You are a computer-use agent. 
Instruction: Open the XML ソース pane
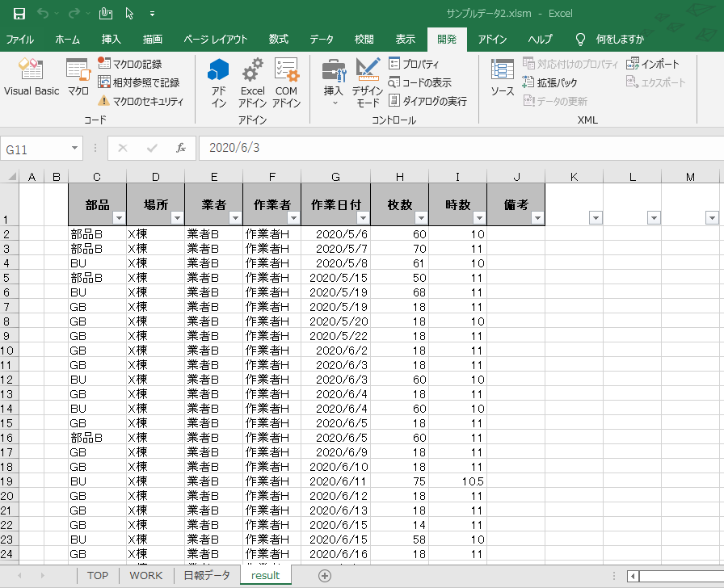(503, 77)
